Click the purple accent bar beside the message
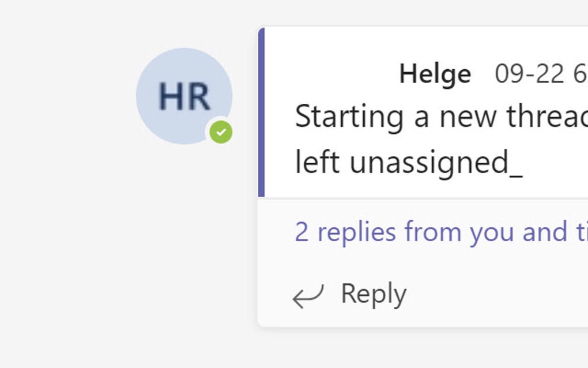588x368 pixels. tap(263, 110)
